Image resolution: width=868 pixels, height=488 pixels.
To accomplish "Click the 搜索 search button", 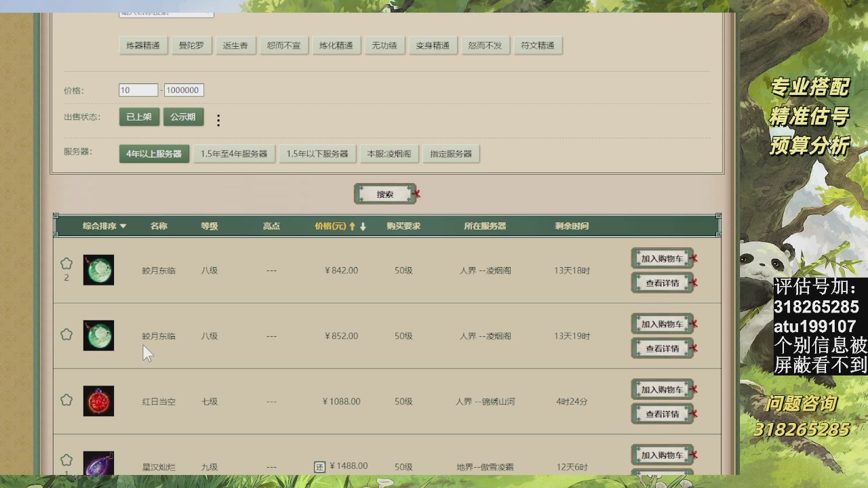I will [x=385, y=193].
